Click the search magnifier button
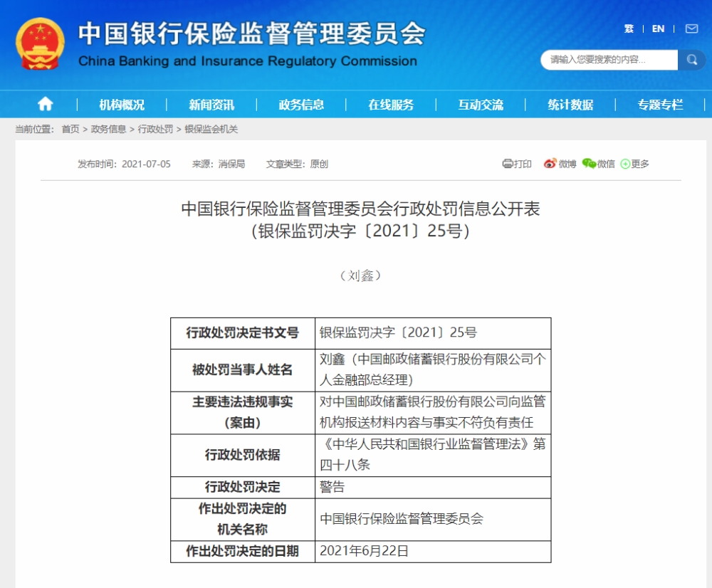Image resolution: width=712 pixels, height=588 pixels. coord(691,60)
